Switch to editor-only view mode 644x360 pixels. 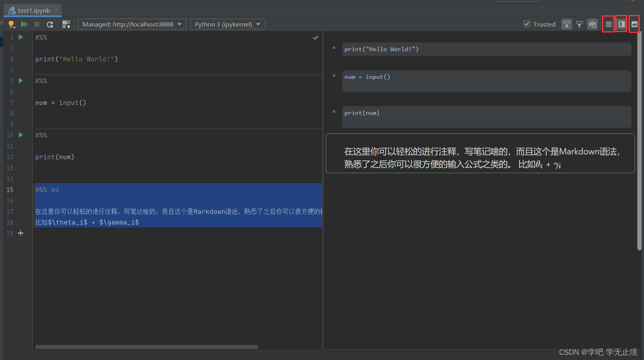click(608, 24)
